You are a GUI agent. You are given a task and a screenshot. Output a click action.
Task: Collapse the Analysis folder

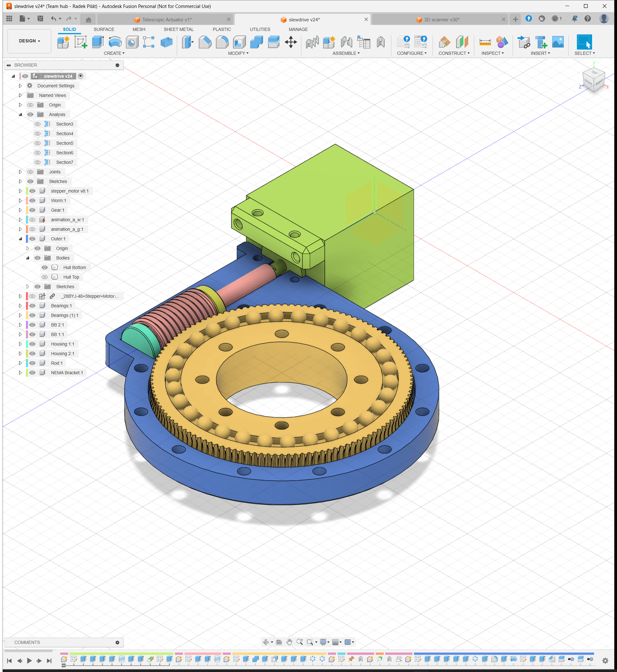coord(20,114)
